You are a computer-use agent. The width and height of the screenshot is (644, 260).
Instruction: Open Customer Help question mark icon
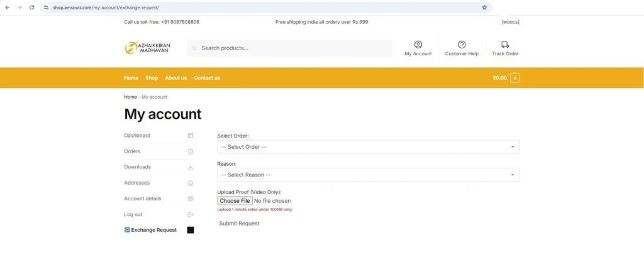[x=462, y=45]
